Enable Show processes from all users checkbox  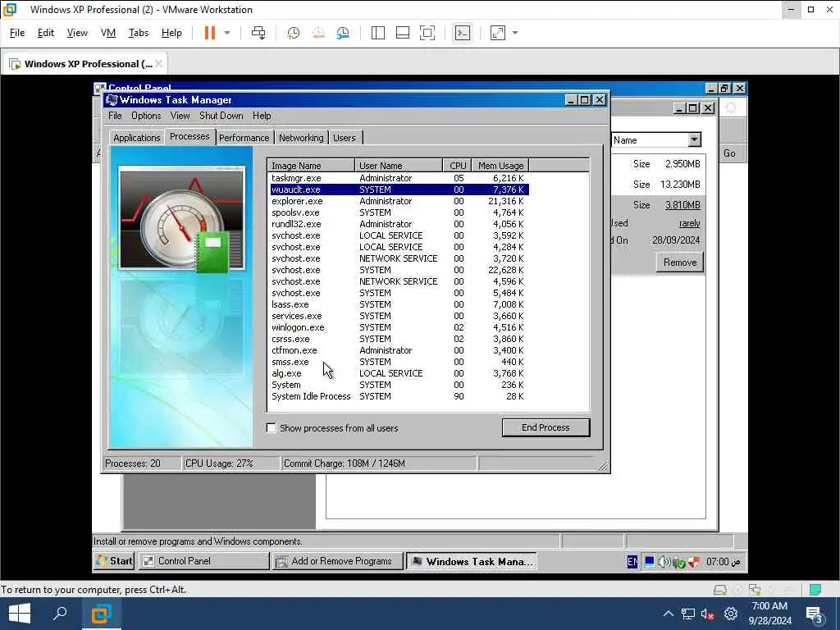[x=272, y=428]
